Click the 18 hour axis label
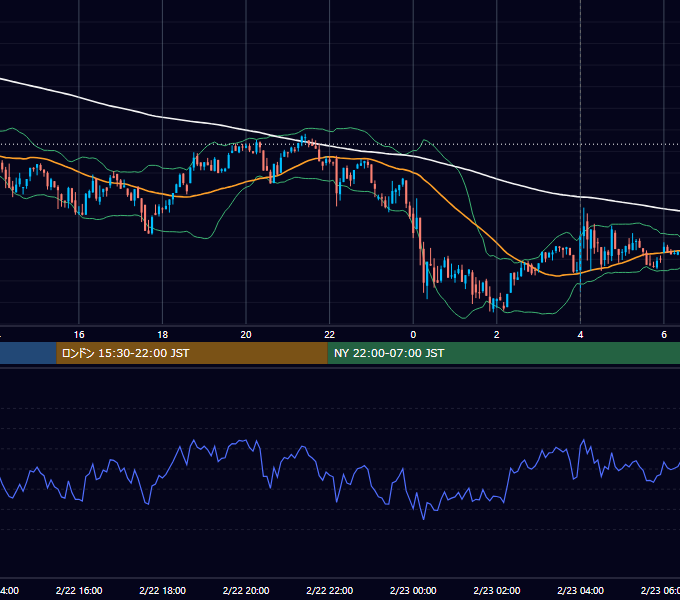This screenshot has height=600, width=680. pyautogui.click(x=162, y=335)
